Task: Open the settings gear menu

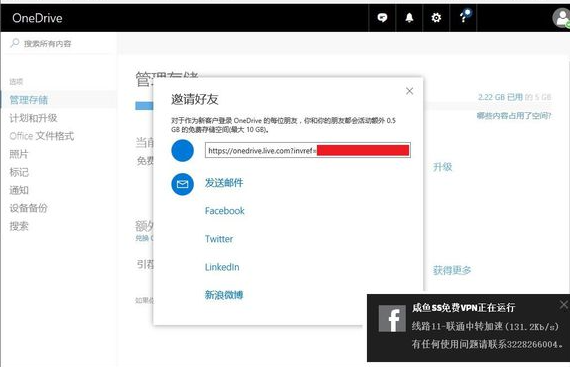Action: [x=436, y=18]
